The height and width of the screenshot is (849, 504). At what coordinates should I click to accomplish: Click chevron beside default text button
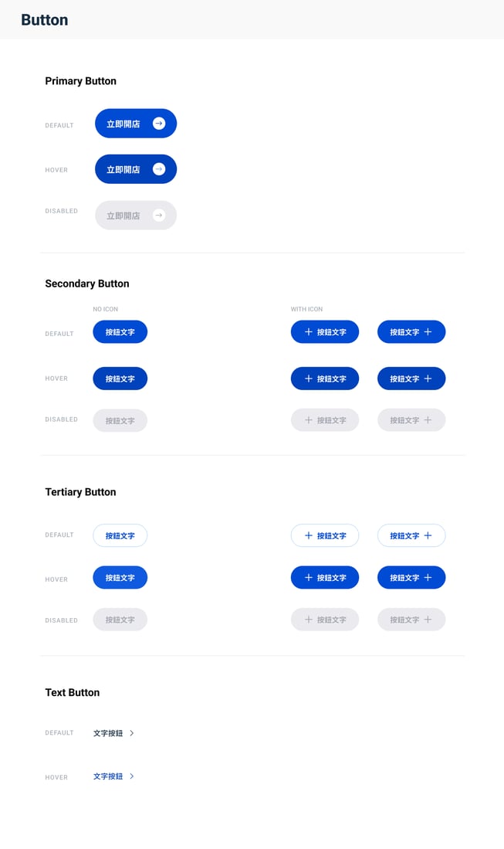132,733
